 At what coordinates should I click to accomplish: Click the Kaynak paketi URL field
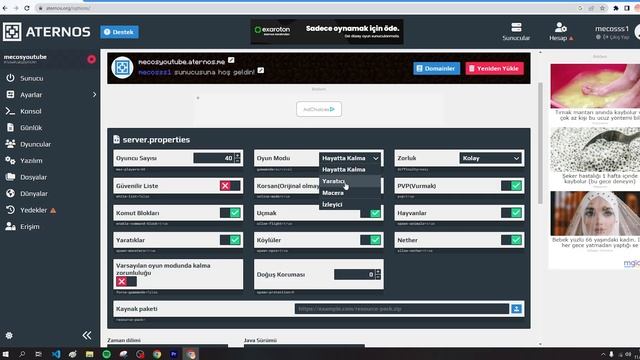click(402, 309)
